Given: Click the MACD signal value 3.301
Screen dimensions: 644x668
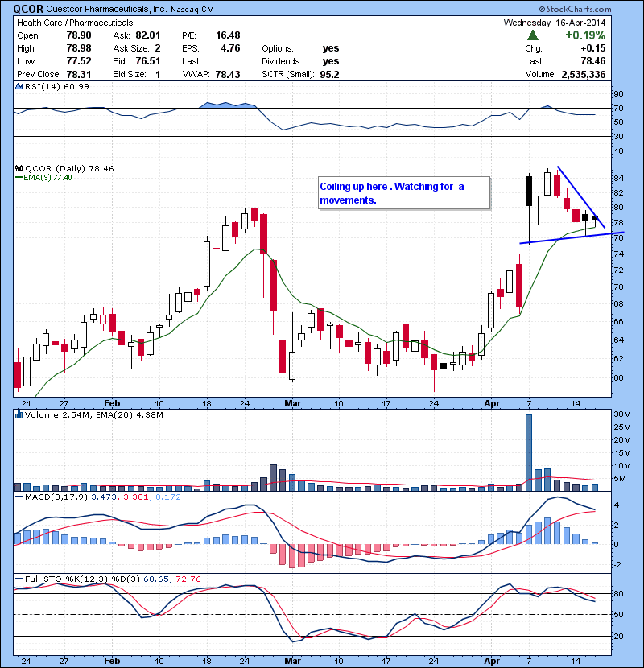Looking at the screenshot, I should click(136, 497).
